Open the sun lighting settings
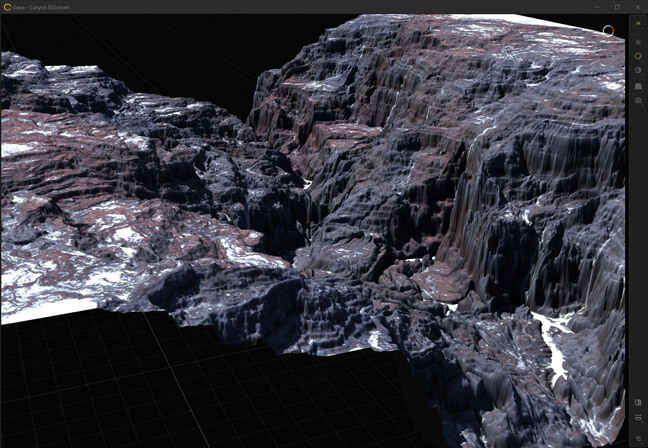This screenshot has height=448, width=648. 638,42
